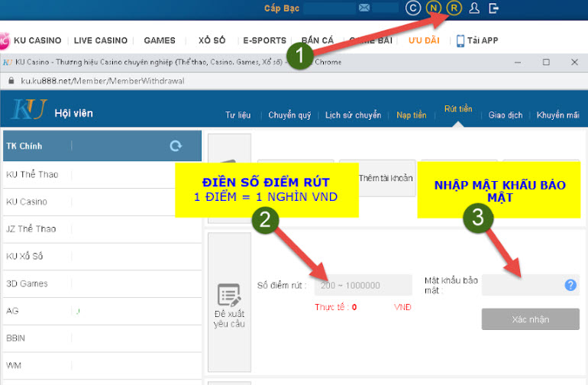
Task: Select TK Chính account row
Action: click(x=102, y=146)
